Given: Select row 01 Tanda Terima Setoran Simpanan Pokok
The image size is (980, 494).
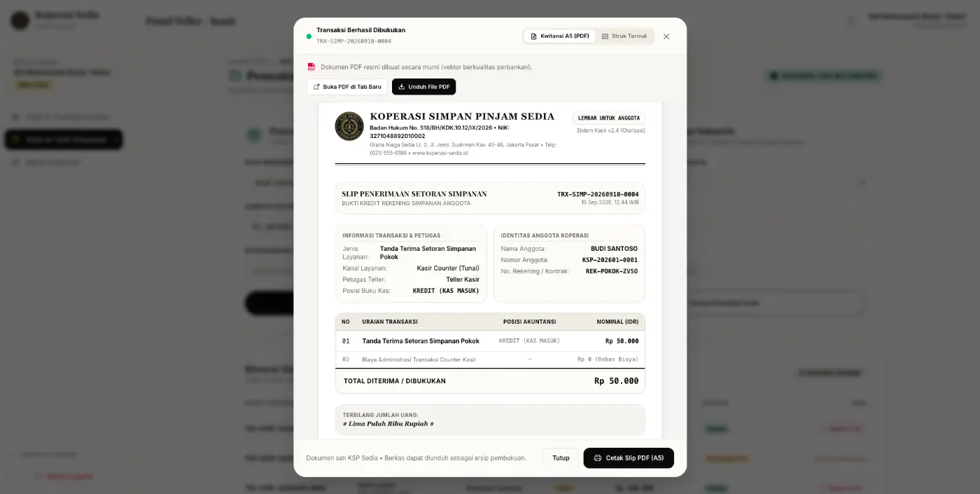Looking at the screenshot, I should [490, 341].
